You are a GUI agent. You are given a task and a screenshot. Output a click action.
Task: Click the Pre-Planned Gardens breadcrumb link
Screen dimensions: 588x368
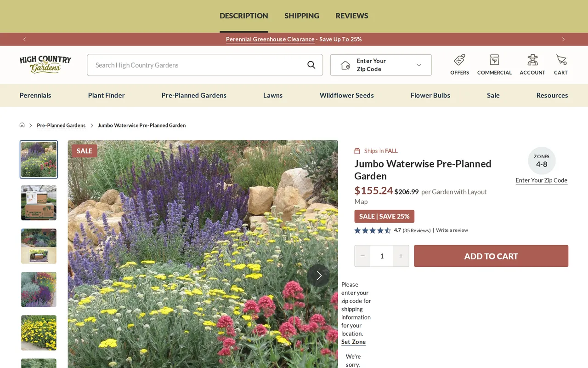(61, 125)
